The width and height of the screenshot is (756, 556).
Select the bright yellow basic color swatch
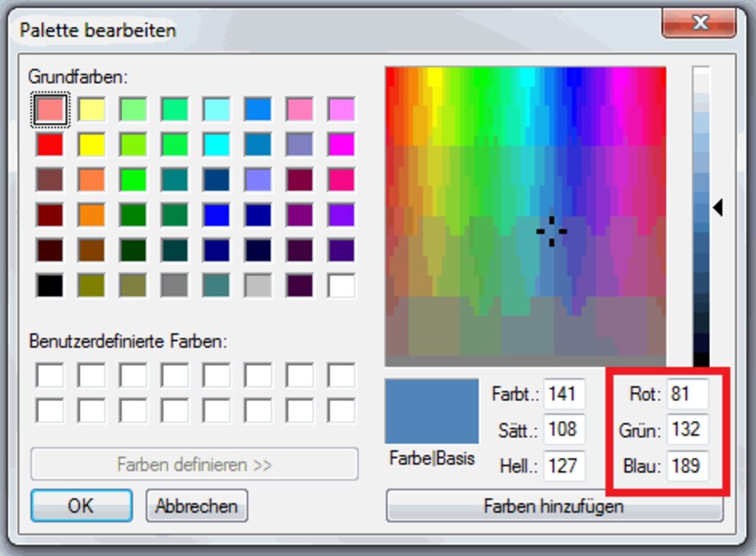point(91,145)
